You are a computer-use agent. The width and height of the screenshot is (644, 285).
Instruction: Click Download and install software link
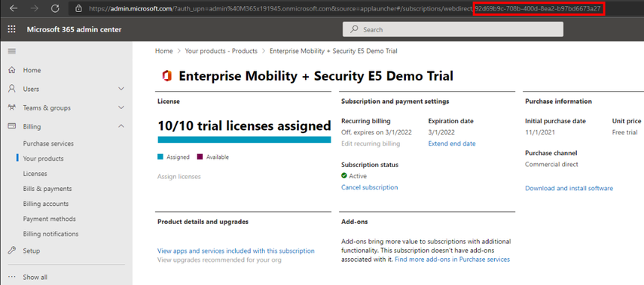[x=569, y=188]
